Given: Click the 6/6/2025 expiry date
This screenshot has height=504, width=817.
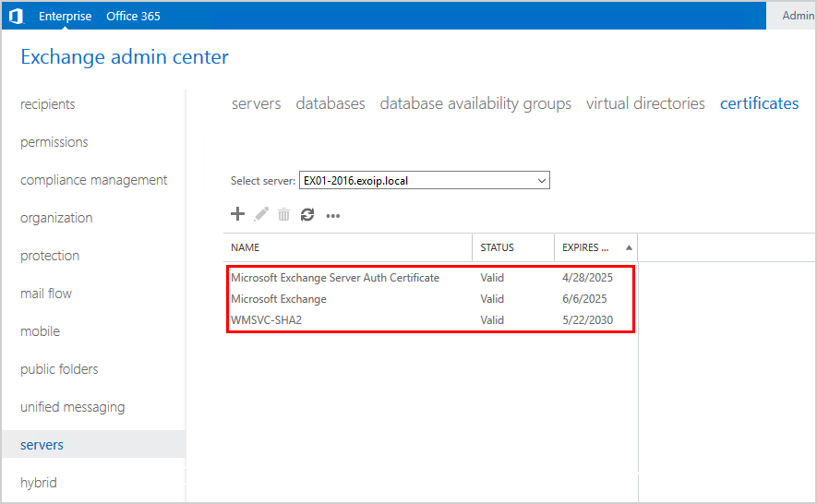Looking at the screenshot, I should [584, 299].
